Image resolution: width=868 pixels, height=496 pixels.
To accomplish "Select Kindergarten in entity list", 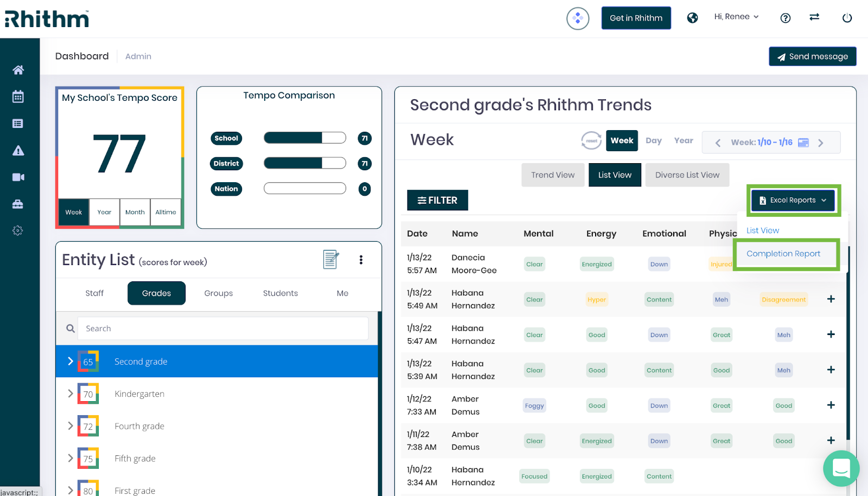I will tap(217, 394).
